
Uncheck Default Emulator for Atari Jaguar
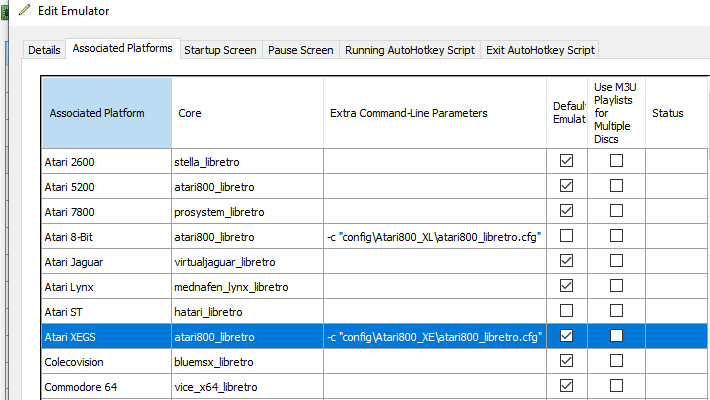[566, 260]
